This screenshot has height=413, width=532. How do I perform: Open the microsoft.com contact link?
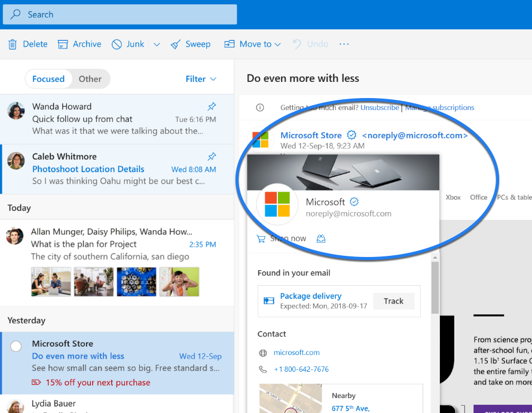click(296, 353)
